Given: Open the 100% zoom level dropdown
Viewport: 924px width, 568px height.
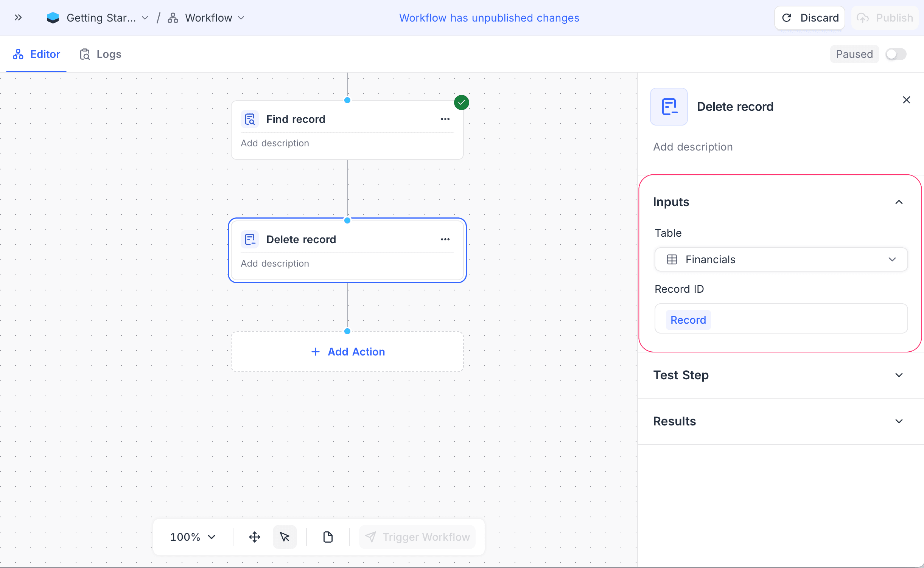Looking at the screenshot, I should [x=192, y=537].
